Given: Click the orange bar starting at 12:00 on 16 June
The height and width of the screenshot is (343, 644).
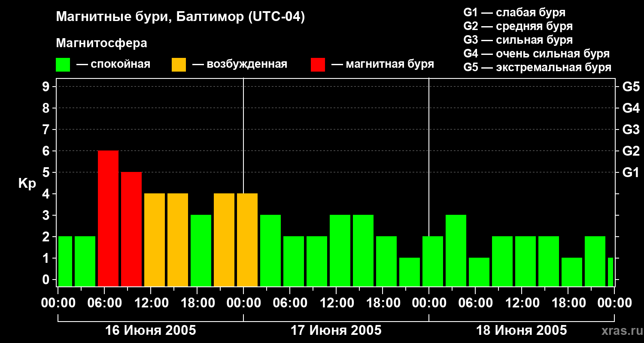Looking at the screenshot, I should click(155, 240).
